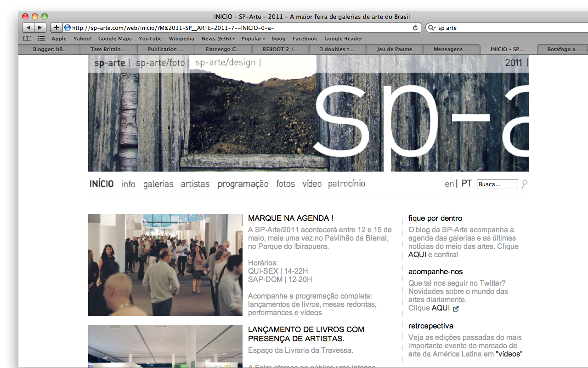Click the 'SAP-DOM | 12-20H' schedule text
This screenshot has width=588, height=368.
click(x=280, y=279)
